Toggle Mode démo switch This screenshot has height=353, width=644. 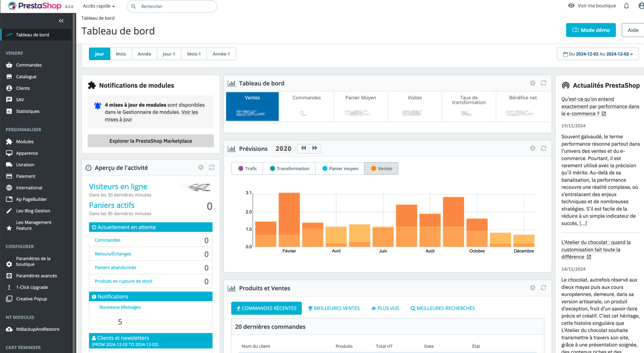tap(591, 30)
